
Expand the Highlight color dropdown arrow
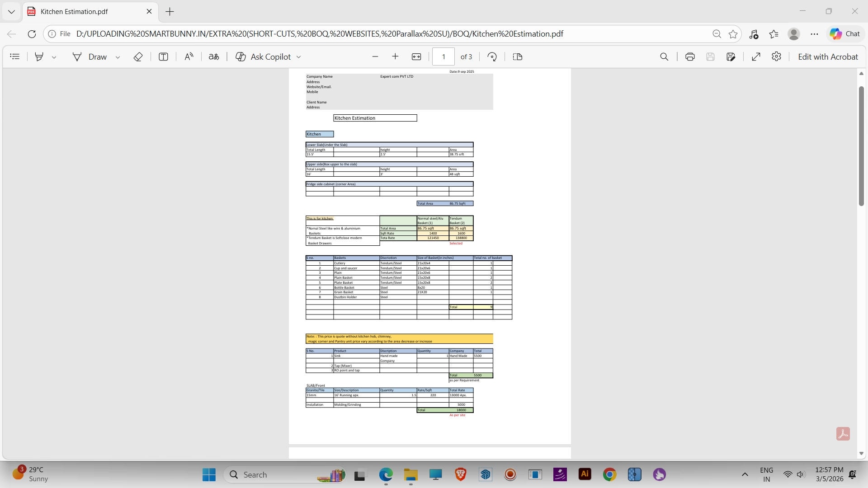pyautogui.click(x=54, y=57)
